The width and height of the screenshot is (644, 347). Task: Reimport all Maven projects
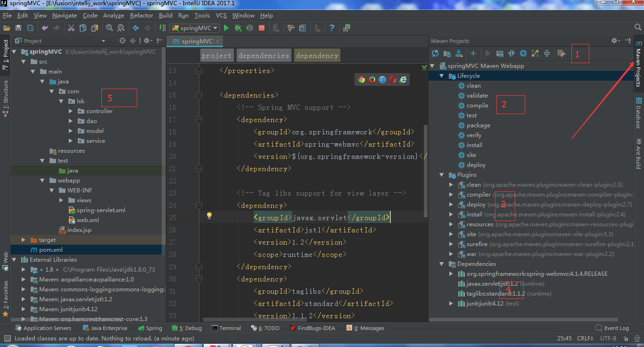coord(435,53)
